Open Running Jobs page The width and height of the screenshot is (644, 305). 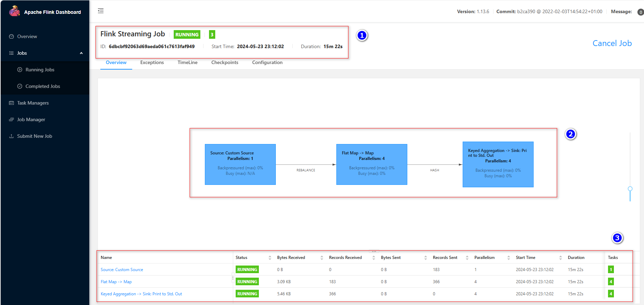[40, 70]
